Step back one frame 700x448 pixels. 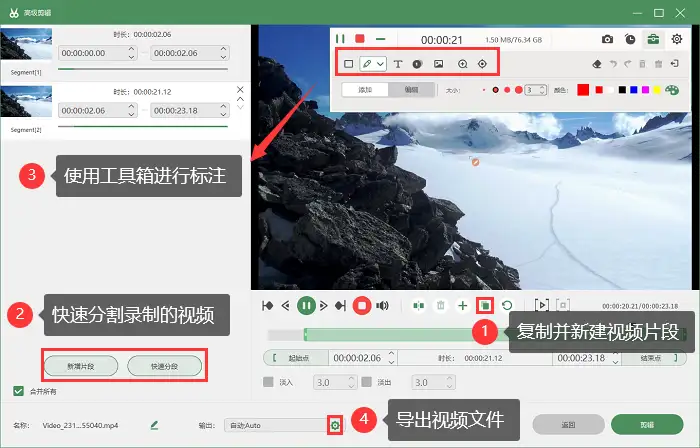pyautogui.click(x=286, y=306)
